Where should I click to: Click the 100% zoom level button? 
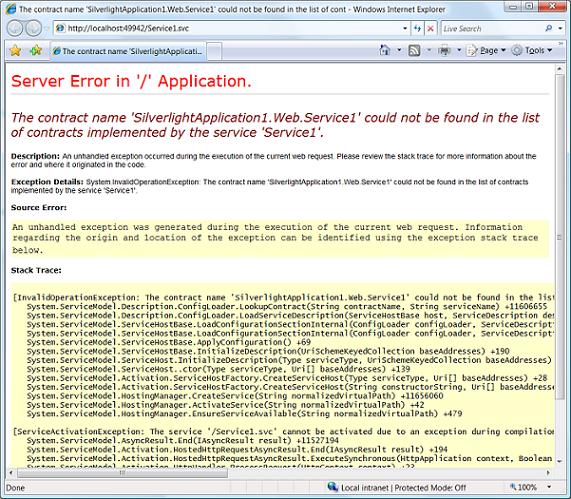pyautogui.click(x=524, y=487)
